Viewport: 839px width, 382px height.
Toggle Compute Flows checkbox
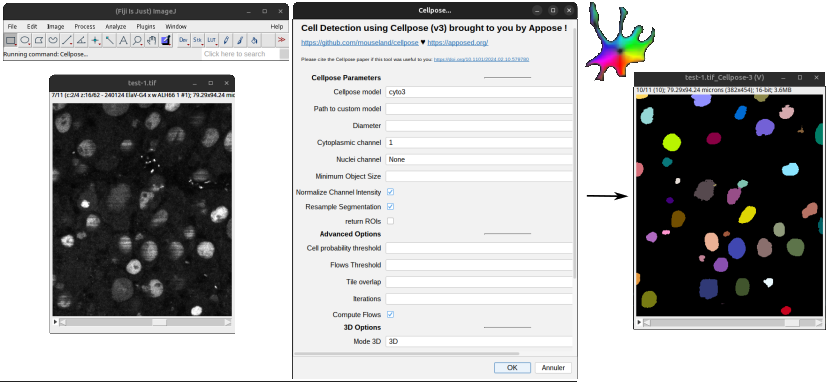(x=391, y=315)
